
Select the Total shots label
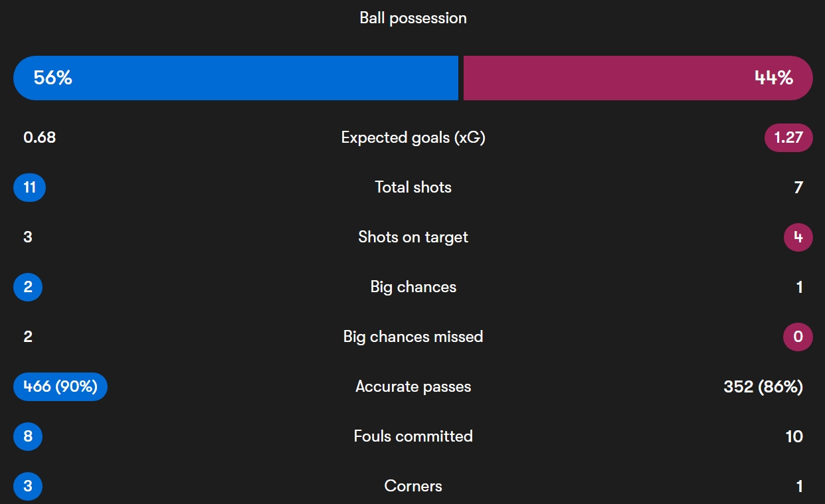click(413, 187)
